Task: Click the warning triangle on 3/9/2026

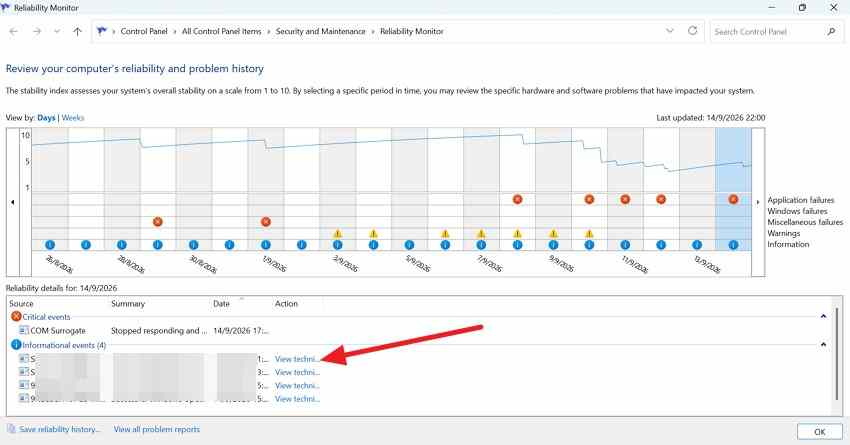Action: click(x=338, y=234)
